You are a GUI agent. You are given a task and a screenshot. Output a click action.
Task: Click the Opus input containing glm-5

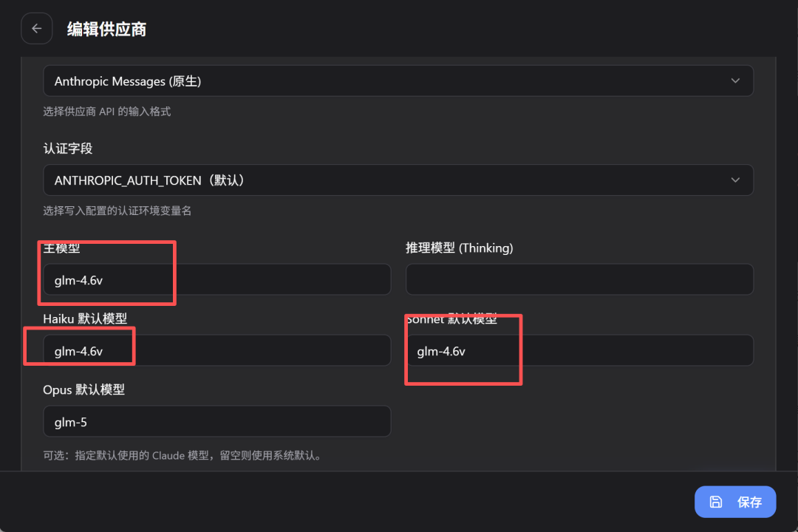tap(216, 421)
